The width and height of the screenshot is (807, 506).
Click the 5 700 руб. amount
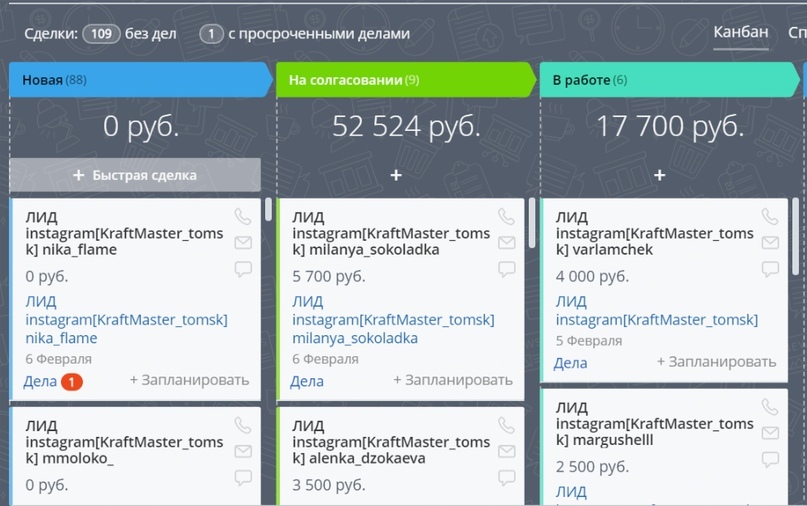[329, 276]
